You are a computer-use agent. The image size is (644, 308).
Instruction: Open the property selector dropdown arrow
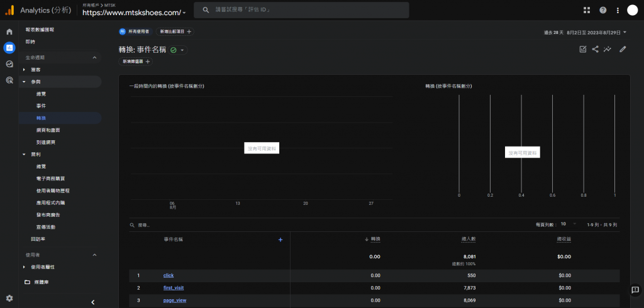(184, 13)
